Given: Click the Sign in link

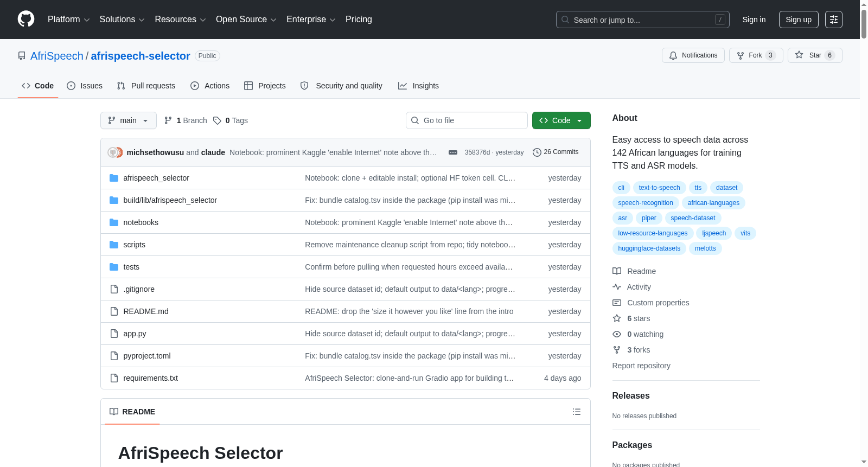Looking at the screenshot, I should (x=754, y=20).
